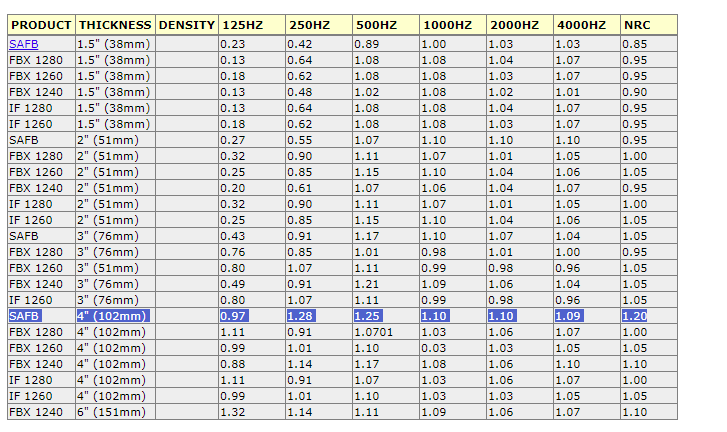Click the 0.27 value in 125HZ column
The image size is (727, 432).
[x=233, y=140]
